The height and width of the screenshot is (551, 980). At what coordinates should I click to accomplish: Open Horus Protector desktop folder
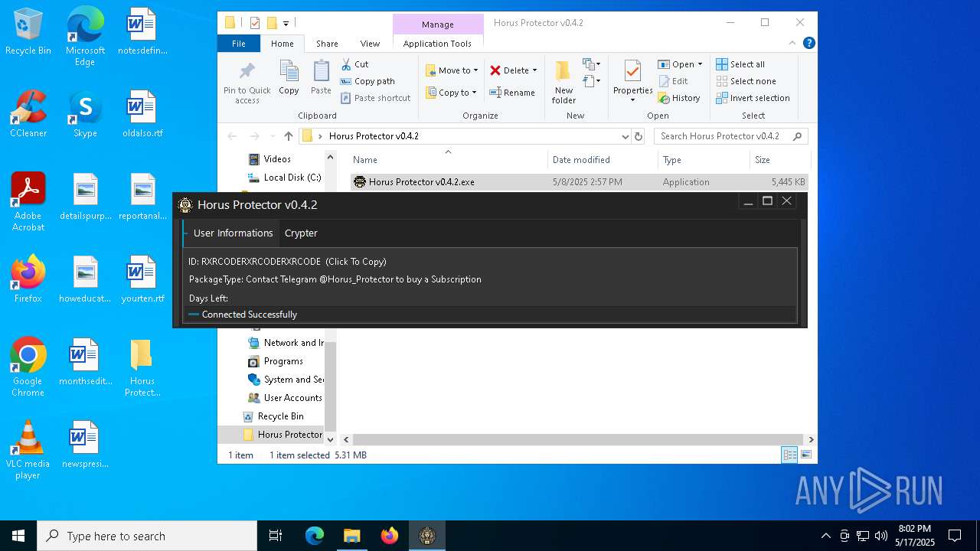coord(142,367)
